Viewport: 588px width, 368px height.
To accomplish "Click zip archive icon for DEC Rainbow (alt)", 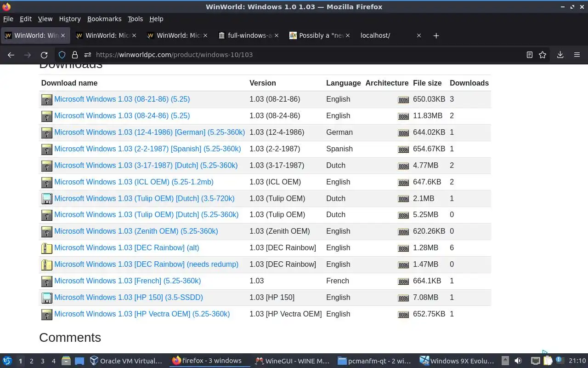I will coord(47,248).
